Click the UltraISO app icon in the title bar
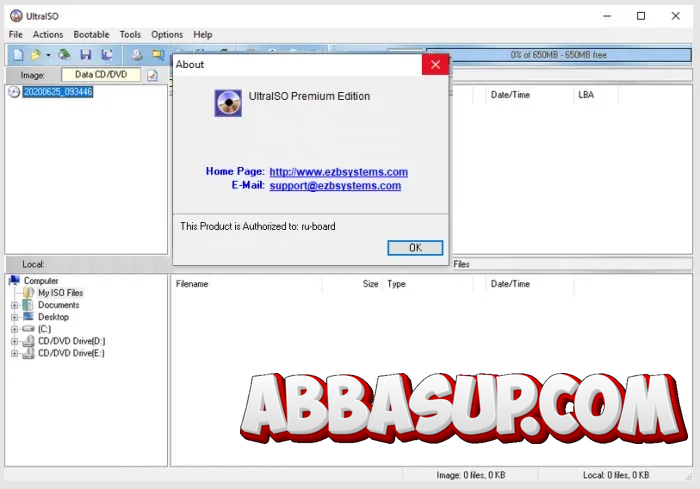Viewport: 700px width, 489px height. 17,16
